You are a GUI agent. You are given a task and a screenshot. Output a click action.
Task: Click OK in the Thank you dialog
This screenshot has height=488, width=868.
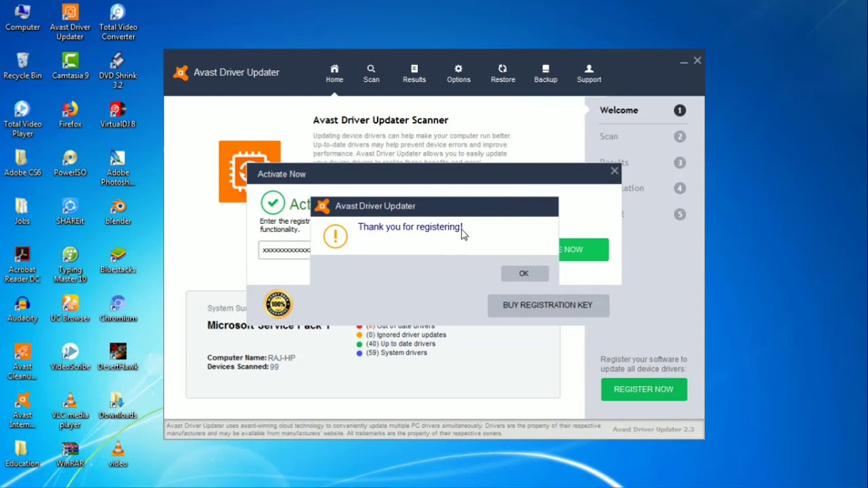point(524,273)
